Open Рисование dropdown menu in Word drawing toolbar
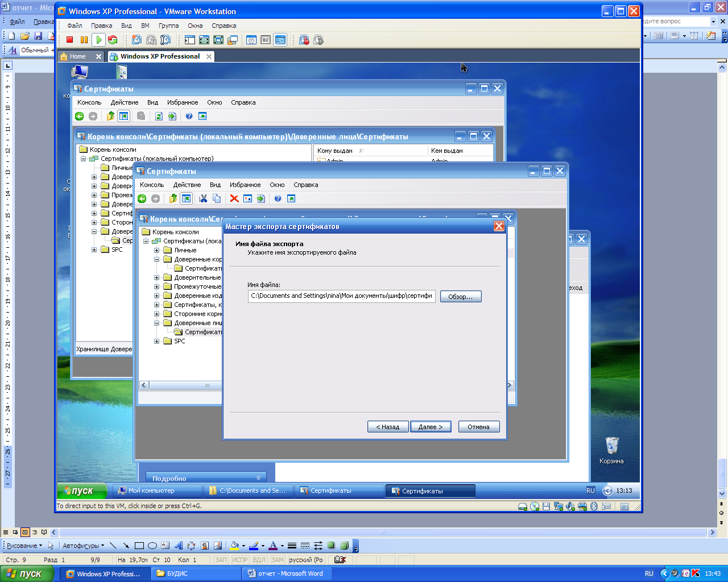Image resolution: width=728 pixels, height=582 pixels. (24, 546)
